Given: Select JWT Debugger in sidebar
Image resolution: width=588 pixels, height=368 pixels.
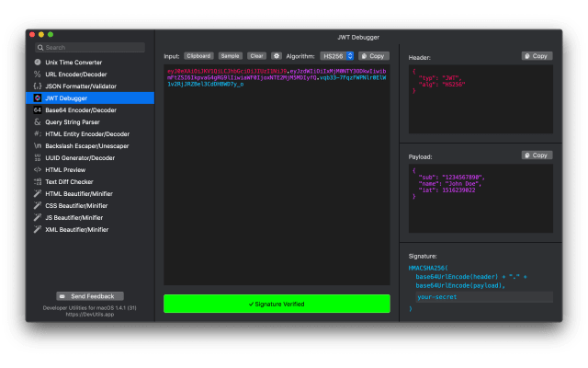Looking at the screenshot, I should (x=90, y=98).
